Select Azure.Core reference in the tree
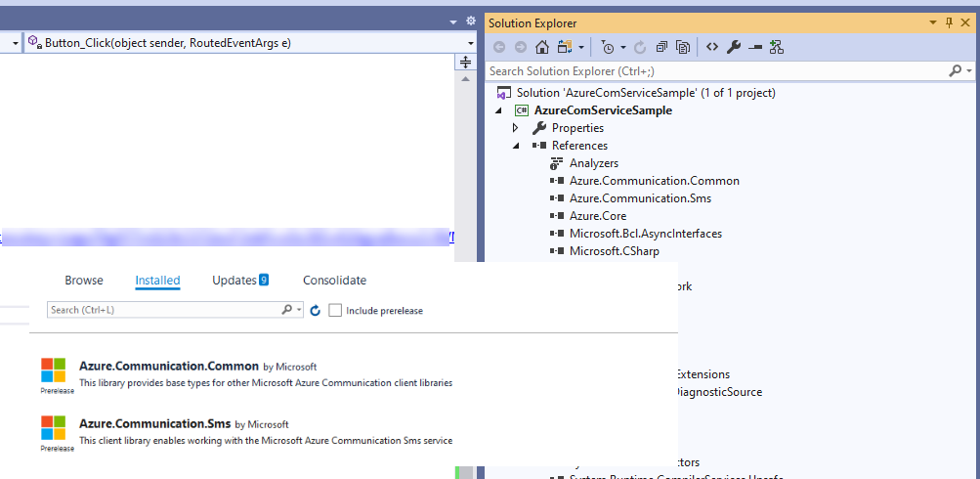 598,216
